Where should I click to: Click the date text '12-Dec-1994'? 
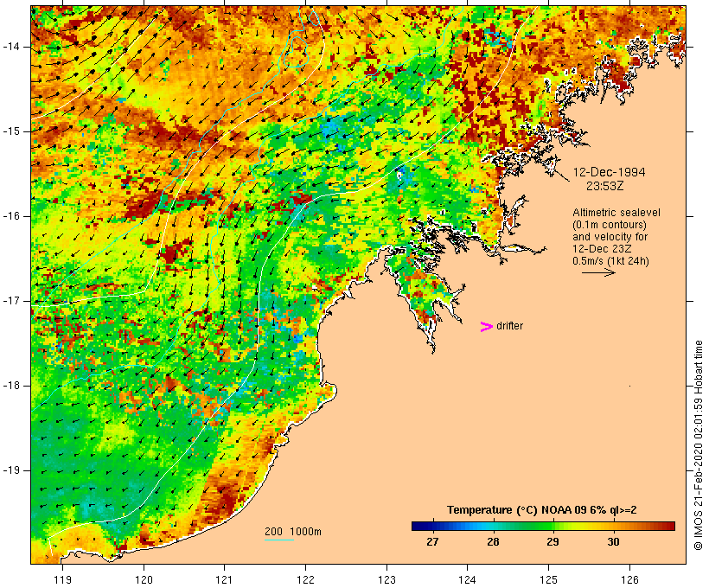click(609, 172)
